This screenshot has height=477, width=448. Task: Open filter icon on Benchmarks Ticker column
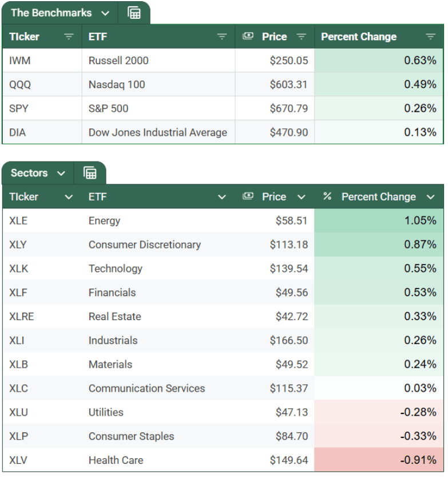pos(69,37)
